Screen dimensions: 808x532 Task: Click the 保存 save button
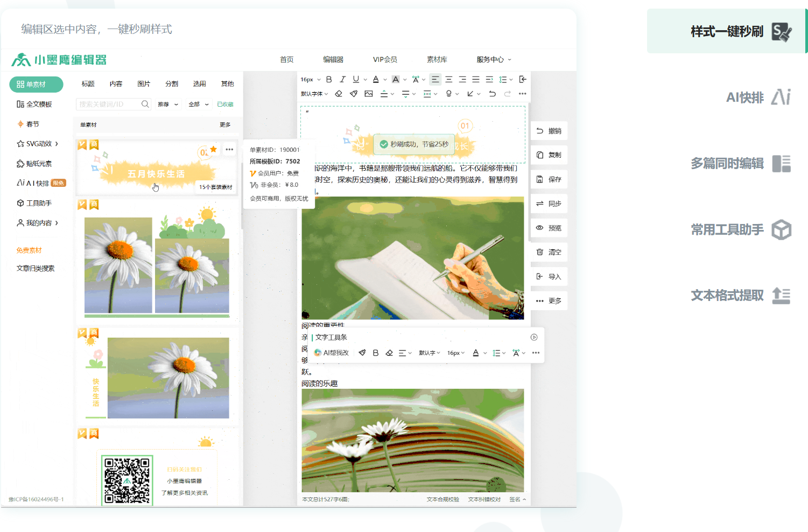549,179
